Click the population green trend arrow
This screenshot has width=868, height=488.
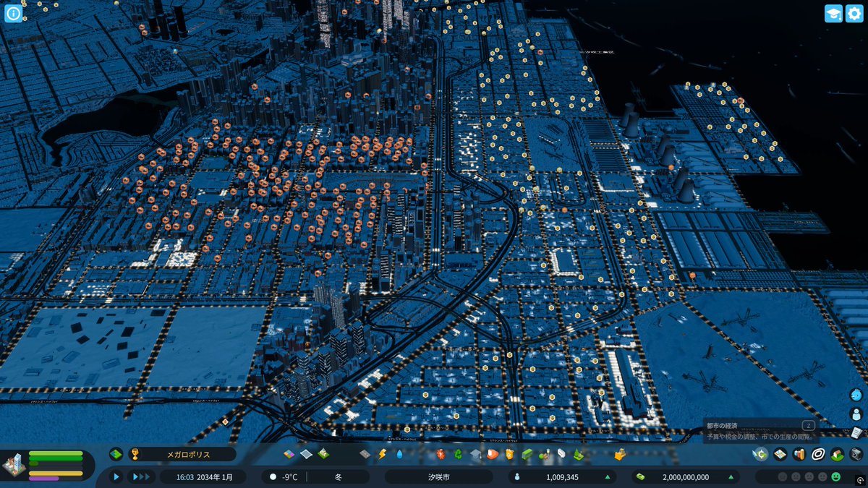606,477
